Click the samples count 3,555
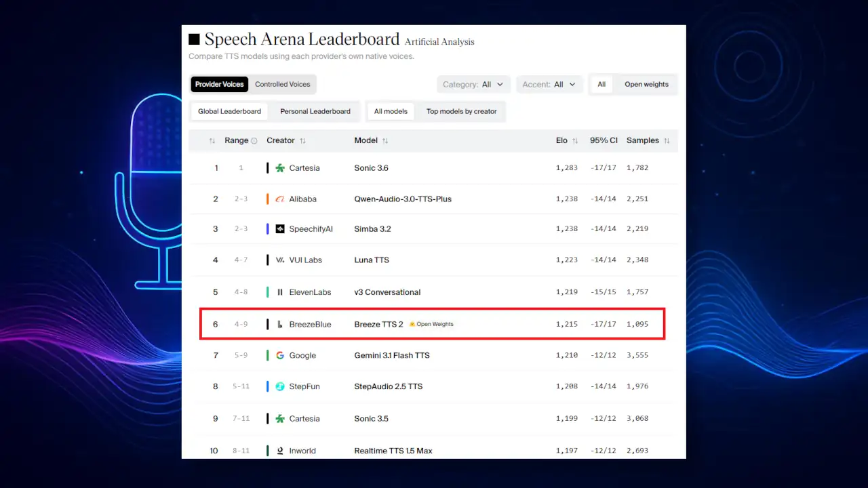 (637, 356)
